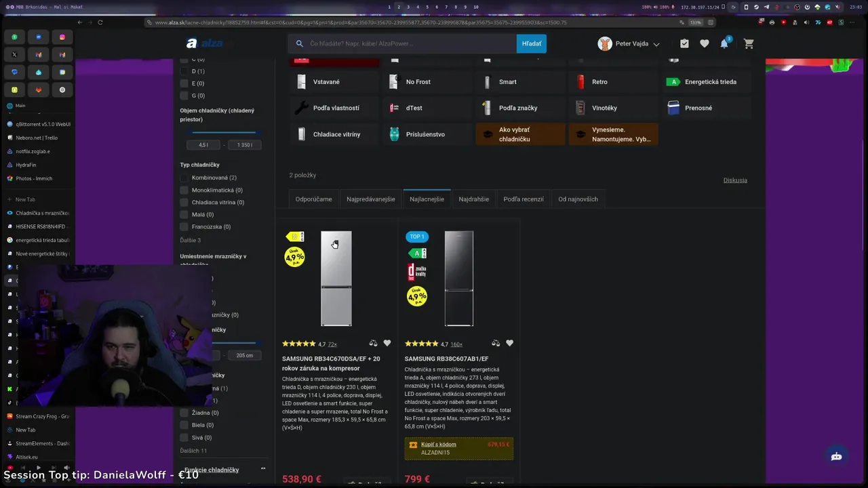Viewport: 868px width, 488px height.
Task: Switch to Najlacnejšie sorting tab
Action: pos(427,199)
